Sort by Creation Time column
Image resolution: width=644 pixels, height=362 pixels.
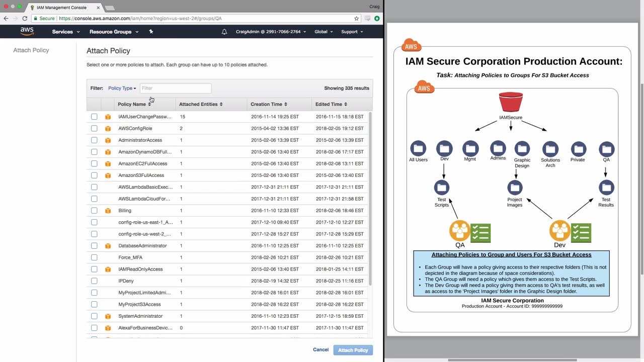click(269, 105)
